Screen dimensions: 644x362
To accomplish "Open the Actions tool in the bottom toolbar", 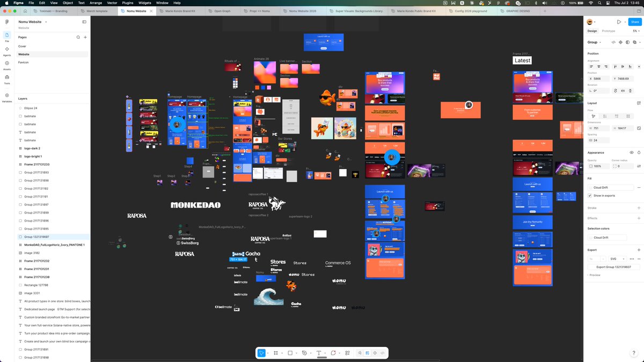I will click(x=348, y=353).
